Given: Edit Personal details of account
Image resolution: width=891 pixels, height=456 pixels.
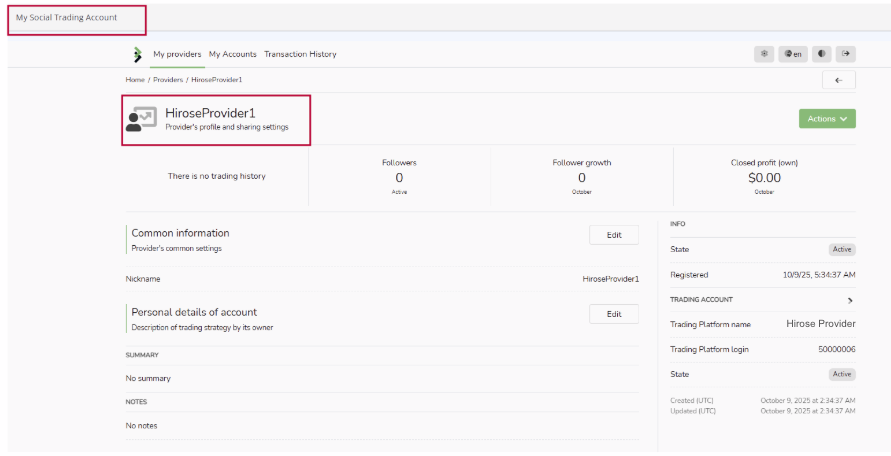Looking at the screenshot, I should (614, 314).
